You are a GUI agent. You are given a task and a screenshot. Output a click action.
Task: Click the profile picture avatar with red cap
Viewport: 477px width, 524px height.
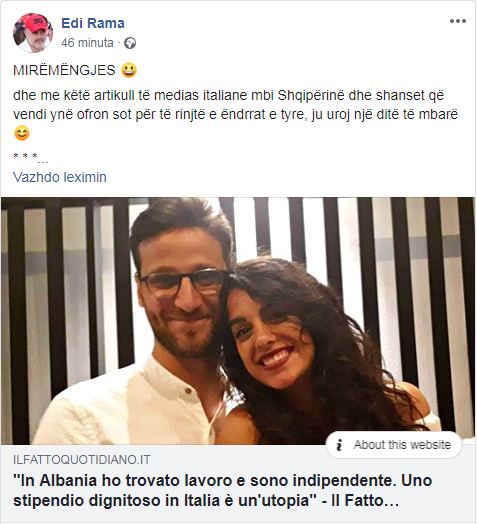[x=33, y=33]
